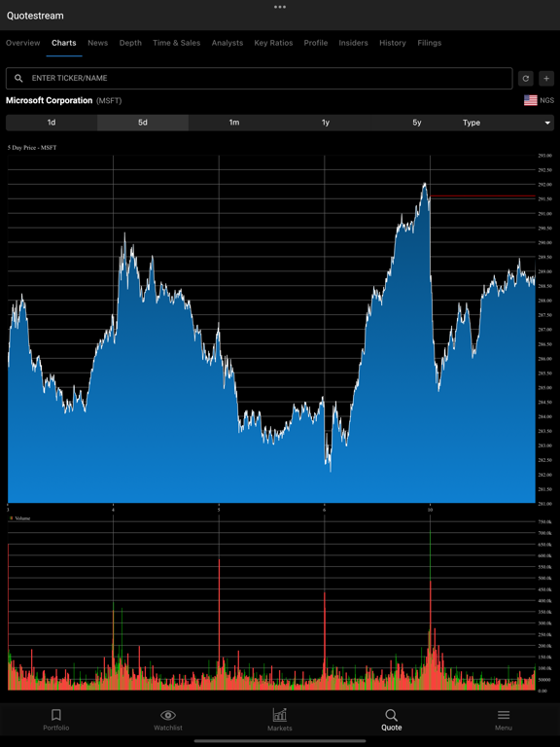The width and height of the screenshot is (560, 747).
Task: Open the Key Ratios tab
Action: pos(273,43)
